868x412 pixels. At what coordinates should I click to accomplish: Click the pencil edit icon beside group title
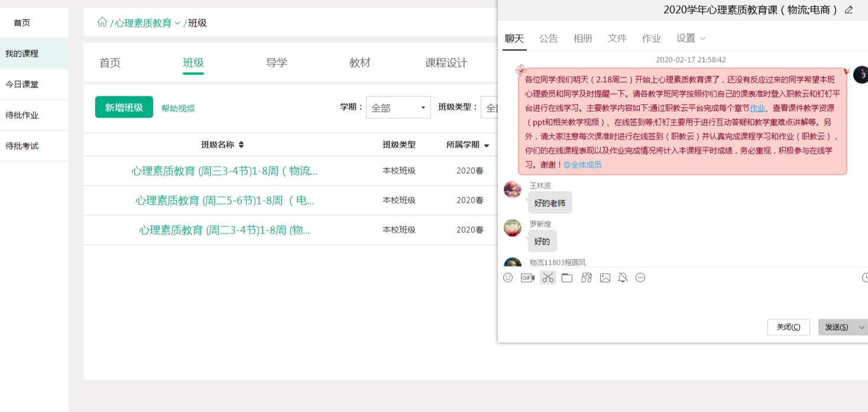coord(849,10)
